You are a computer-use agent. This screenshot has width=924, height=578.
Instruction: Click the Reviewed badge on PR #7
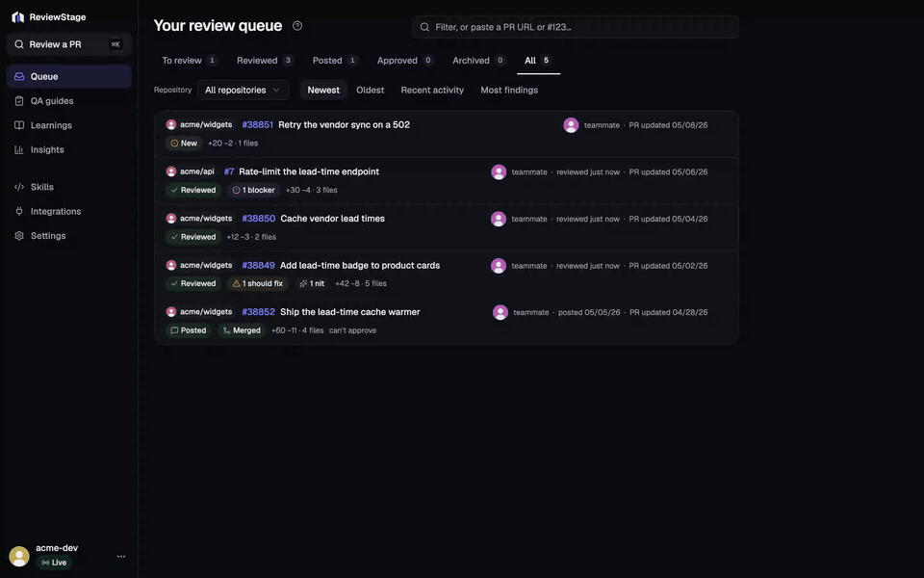[x=193, y=190]
